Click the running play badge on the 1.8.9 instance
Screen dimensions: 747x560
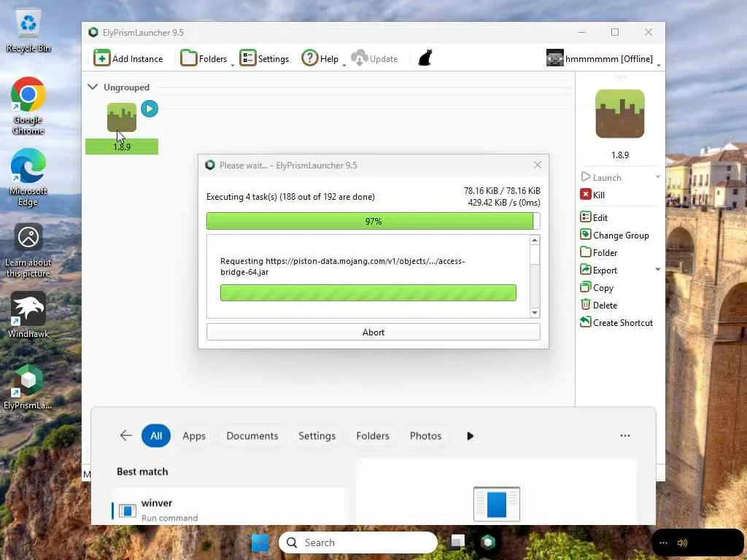150,109
